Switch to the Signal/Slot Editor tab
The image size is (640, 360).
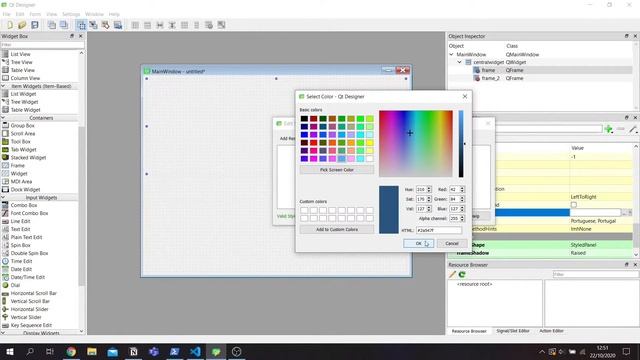513,331
